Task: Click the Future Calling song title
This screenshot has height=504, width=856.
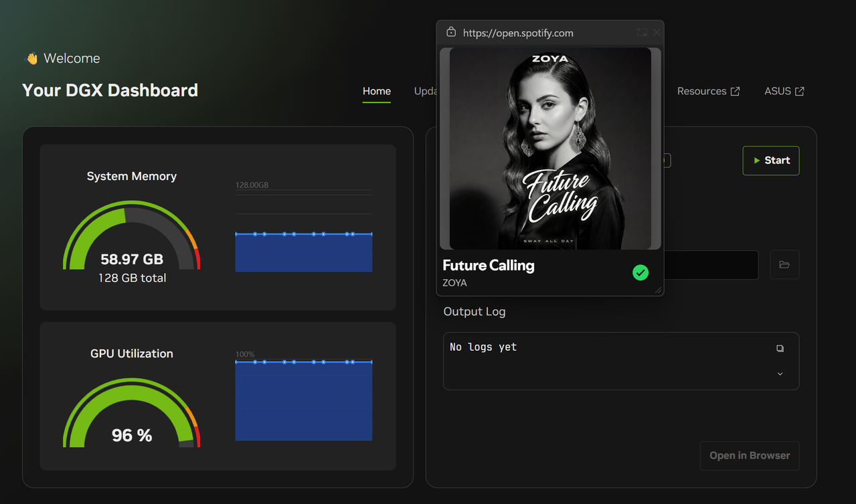Action: pyautogui.click(x=489, y=265)
